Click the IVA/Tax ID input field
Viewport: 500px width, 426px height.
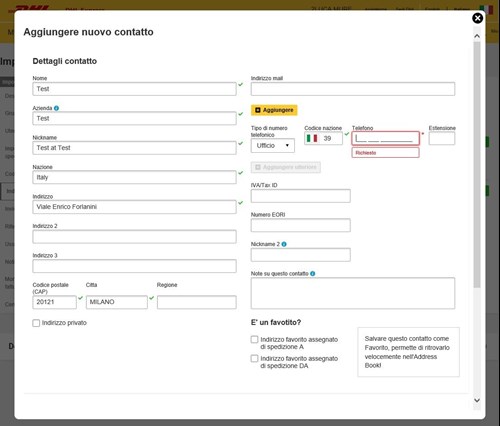pyautogui.click(x=301, y=196)
